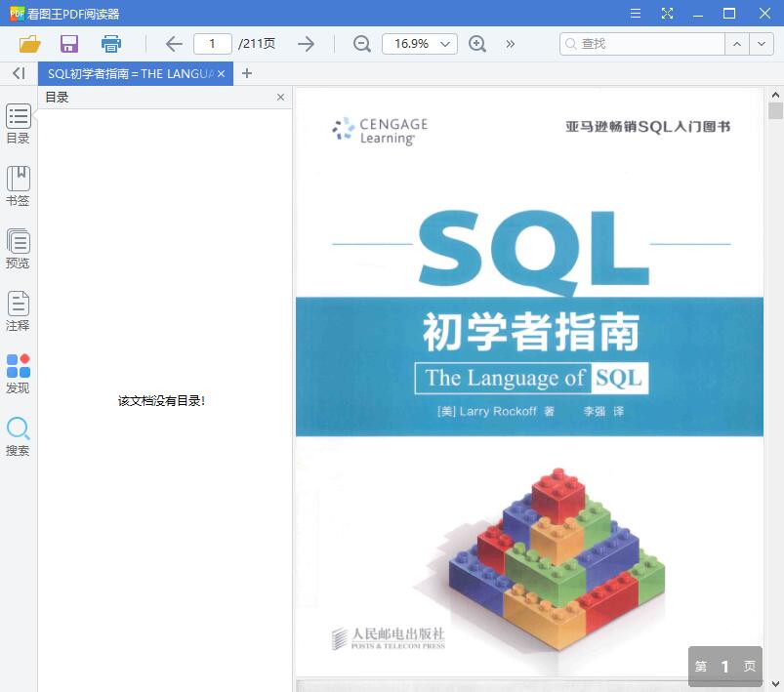Screen dimensions: 784x692
Task: Go to previous page with left arrow
Action: point(174,44)
